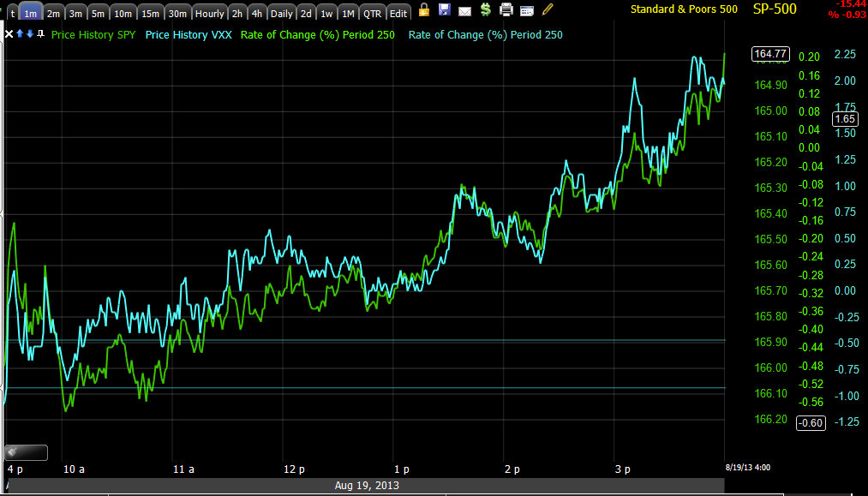Viewport: 868px width, 496px height.
Task: Switch to the QTR timeframe tab
Action: point(372,14)
